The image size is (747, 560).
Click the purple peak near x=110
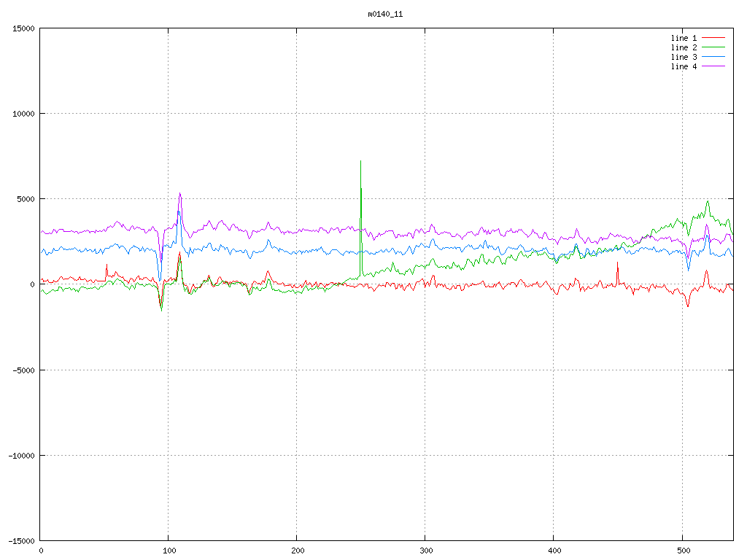180,194
